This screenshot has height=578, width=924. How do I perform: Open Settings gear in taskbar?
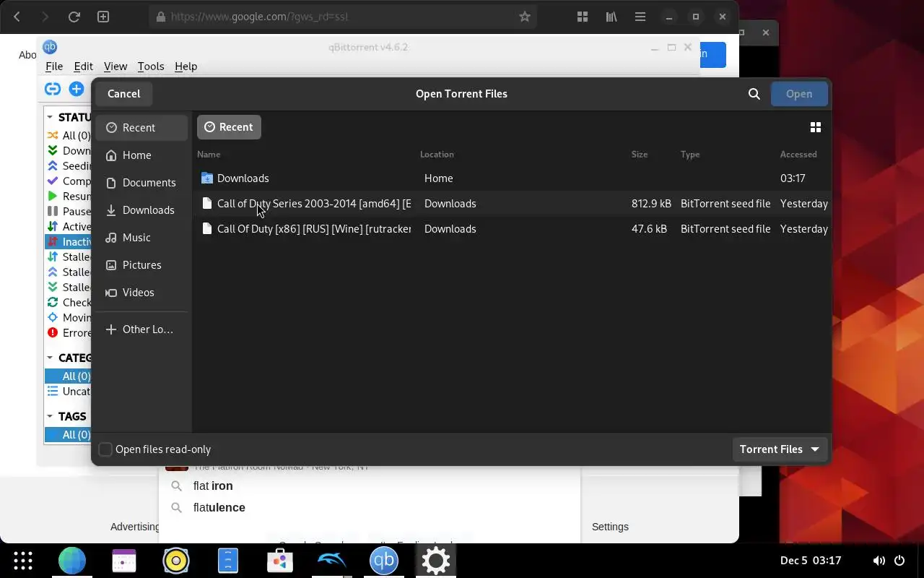coord(436,561)
